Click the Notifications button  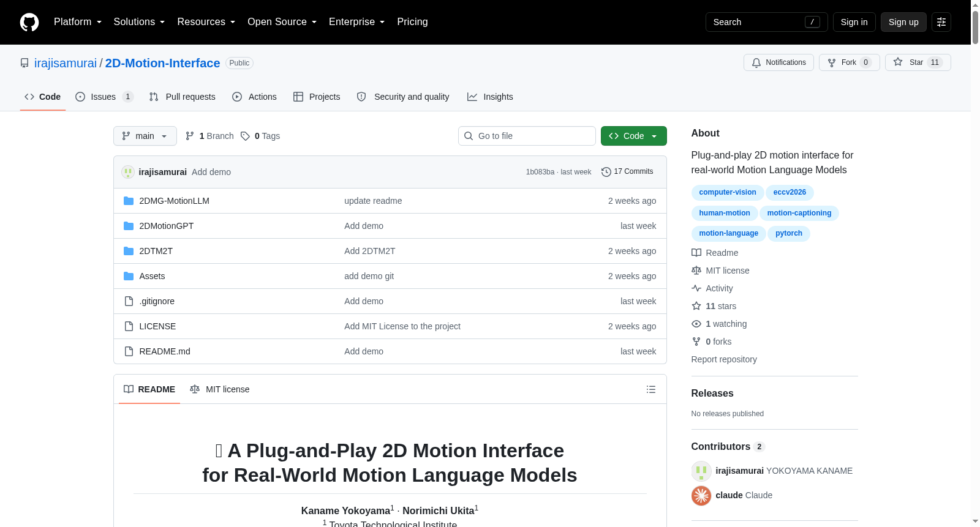coord(779,62)
